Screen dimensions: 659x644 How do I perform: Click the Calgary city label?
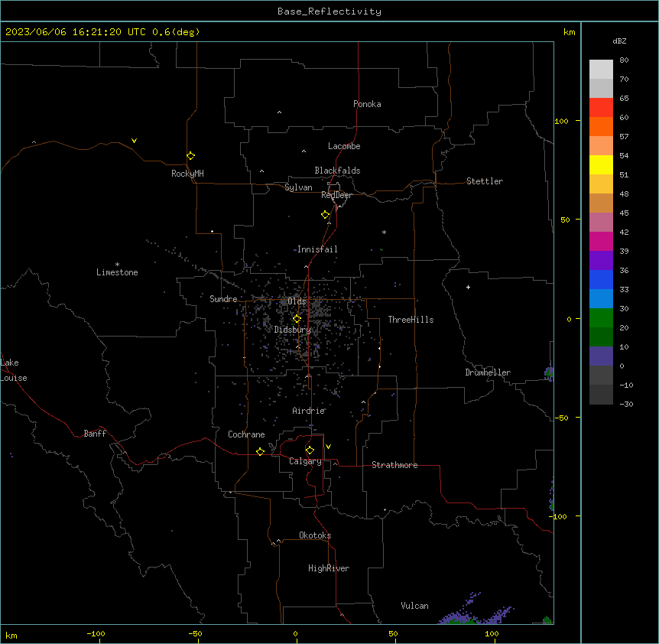click(x=305, y=461)
